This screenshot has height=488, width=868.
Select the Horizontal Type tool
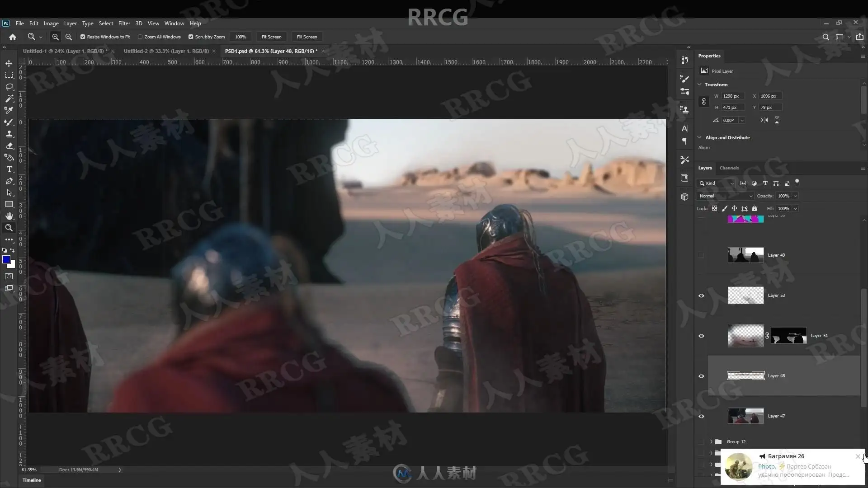9,169
